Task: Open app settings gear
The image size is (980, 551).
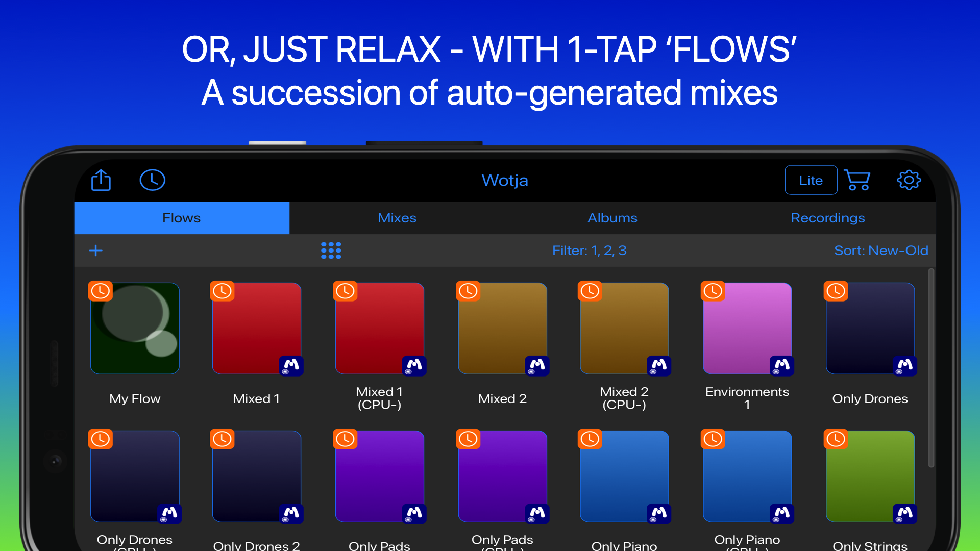Action: (909, 180)
